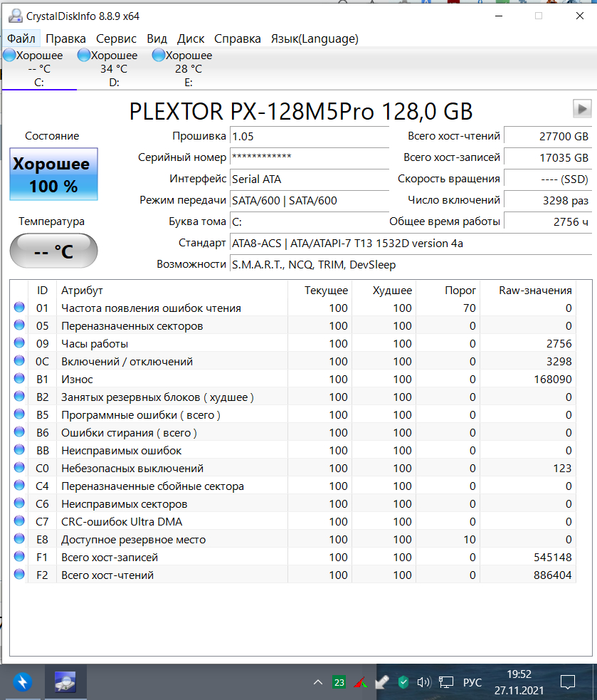The width and height of the screenshot is (597, 700).
Task: Click the status orb for attribute C7
Action: coord(19,521)
